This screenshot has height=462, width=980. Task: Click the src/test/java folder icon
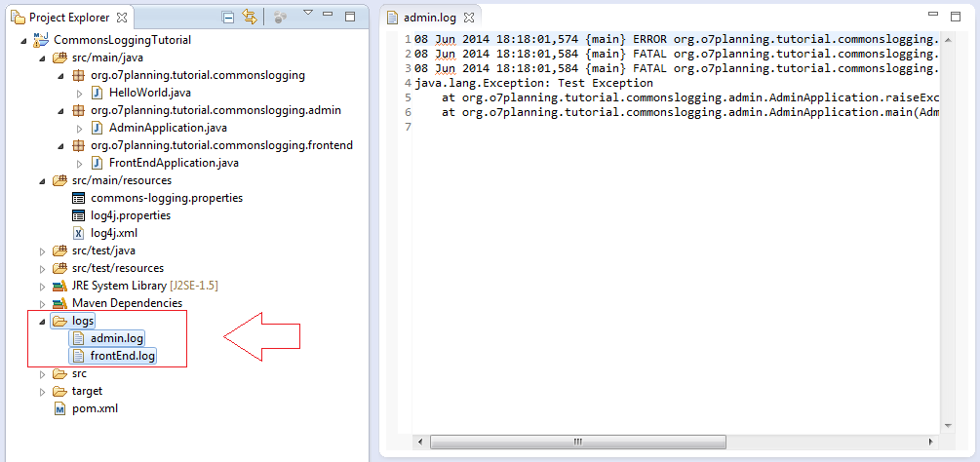click(x=59, y=250)
